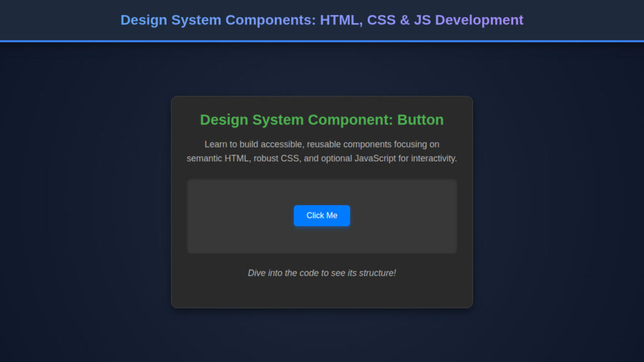Click the paragraph starting "Learn to build"

[321, 151]
